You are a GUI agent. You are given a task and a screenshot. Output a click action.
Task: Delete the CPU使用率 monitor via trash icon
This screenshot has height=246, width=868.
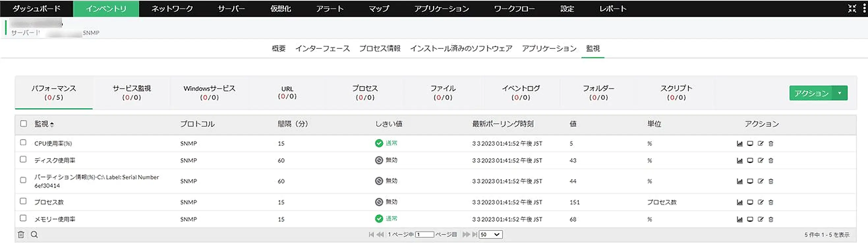pos(770,143)
